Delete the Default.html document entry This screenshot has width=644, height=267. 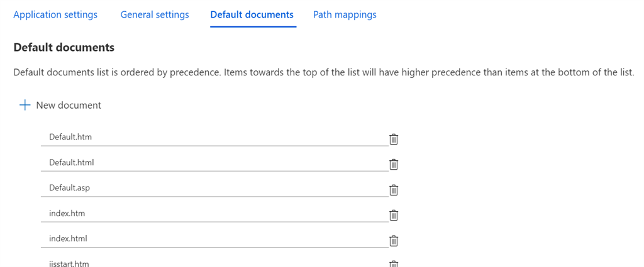(x=394, y=165)
